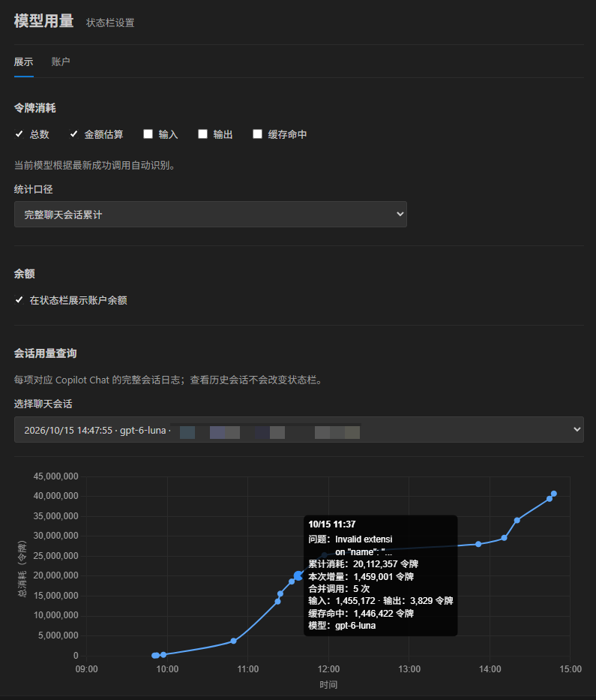Viewport: 596px width, 700px height.
Task: Click the 缓存命中: 1,446,422 令牌 tooltip line
Action: (x=361, y=614)
